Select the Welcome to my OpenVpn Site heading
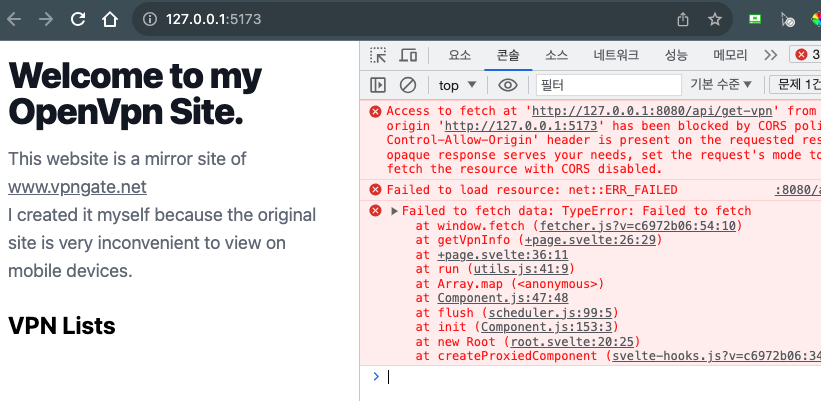The width and height of the screenshot is (821, 401). pos(135,94)
